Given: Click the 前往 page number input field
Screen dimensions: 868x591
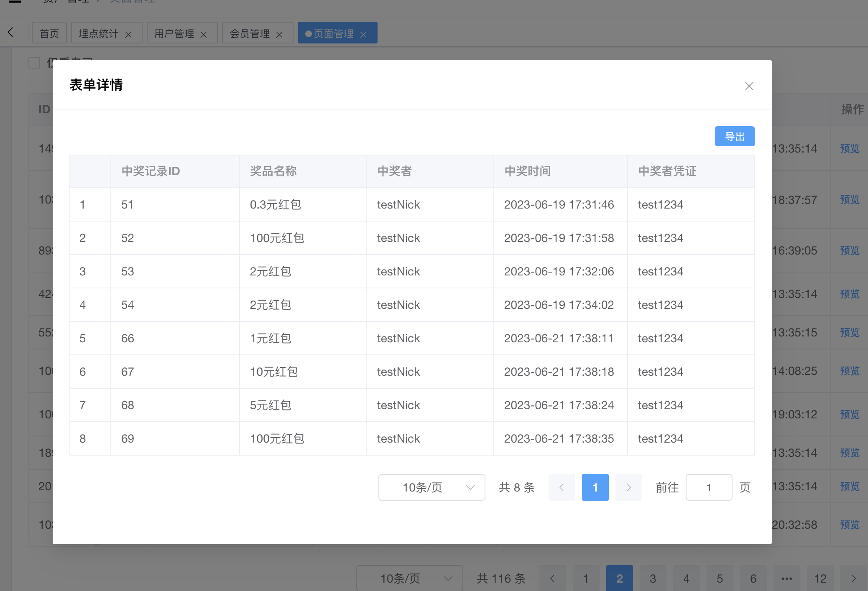Looking at the screenshot, I should coord(709,487).
